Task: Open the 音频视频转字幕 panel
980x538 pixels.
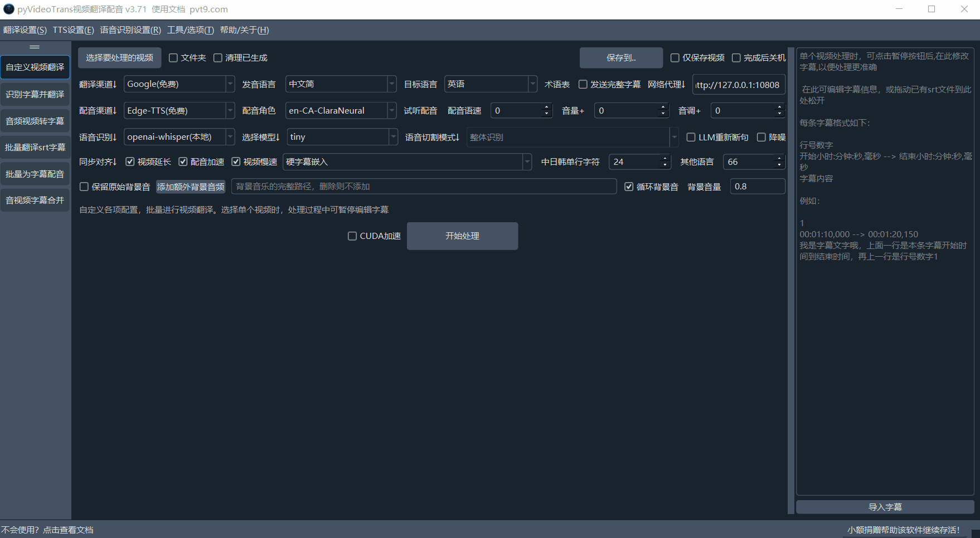Action: (x=35, y=120)
